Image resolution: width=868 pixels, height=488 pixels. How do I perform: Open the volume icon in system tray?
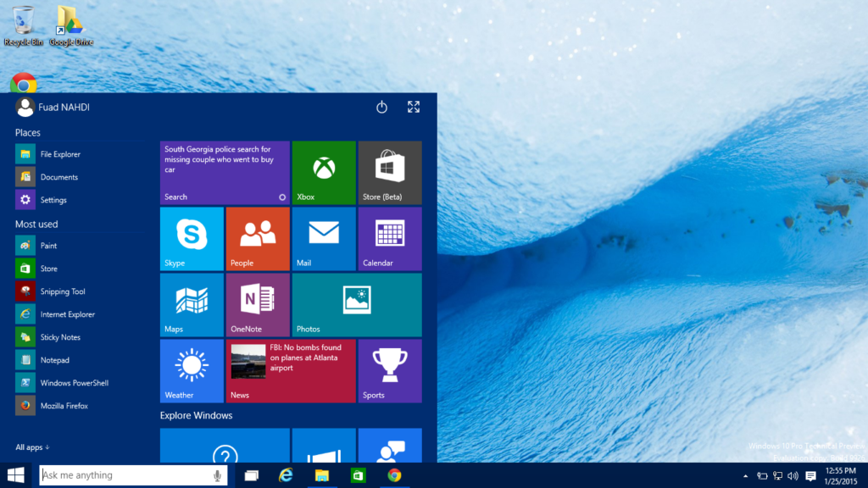point(793,475)
